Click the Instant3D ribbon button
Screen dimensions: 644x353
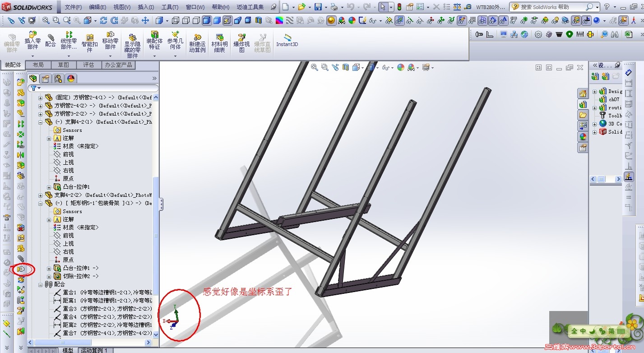(x=287, y=40)
